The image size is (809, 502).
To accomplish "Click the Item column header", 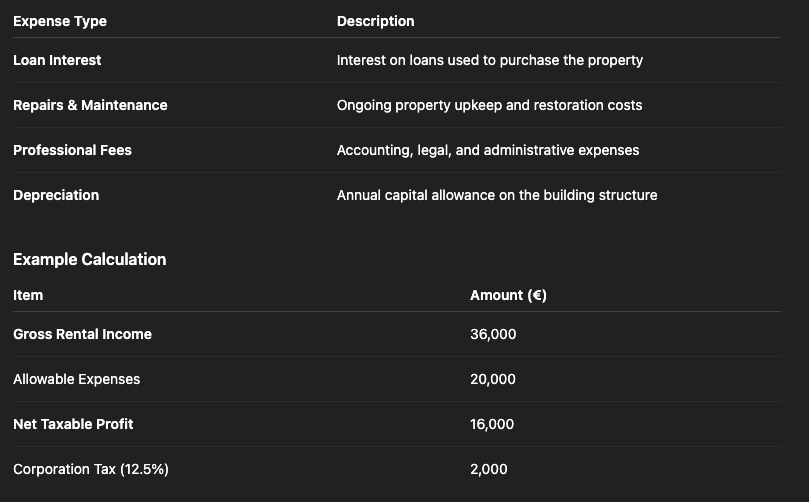I will (x=28, y=295).
